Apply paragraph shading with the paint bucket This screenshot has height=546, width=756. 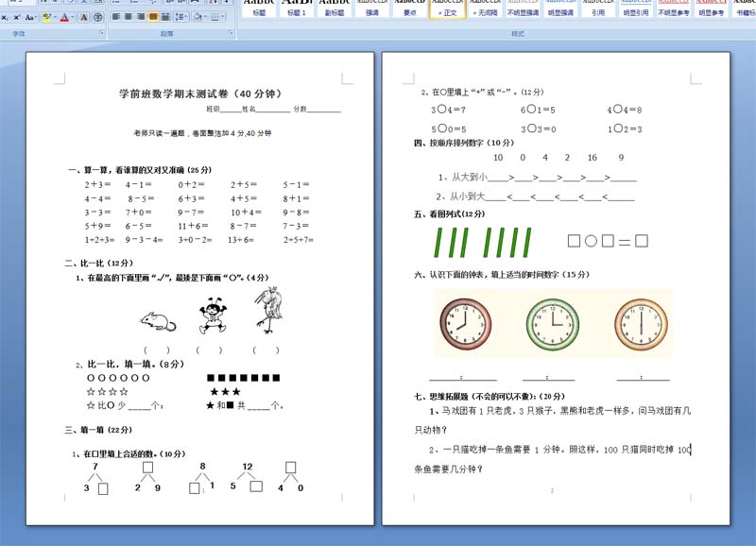tap(198, 17)
